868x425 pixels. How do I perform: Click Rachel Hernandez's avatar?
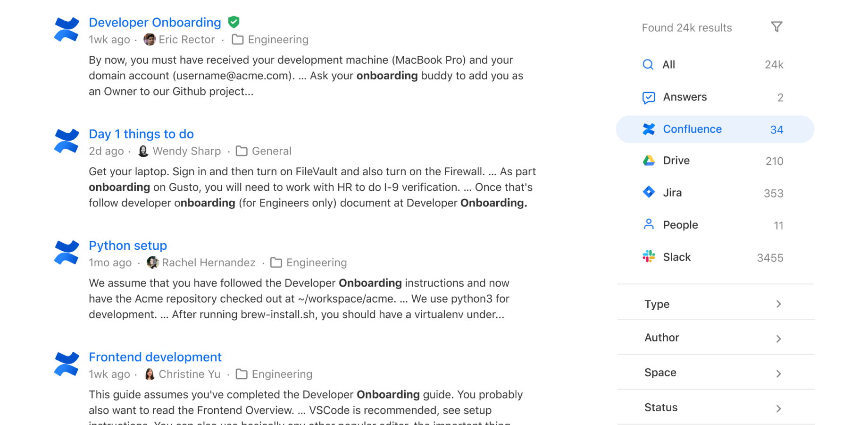pyautogui.click(x=152, y=263)
